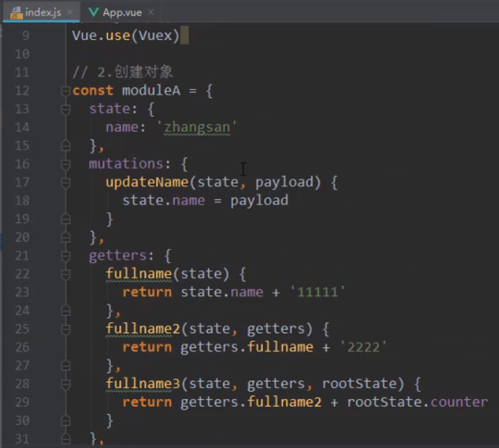Click 'return' keyword on line 23
The height and width of the screenshot is (448, 499).
pyautogui.click(x=147, y=292)
